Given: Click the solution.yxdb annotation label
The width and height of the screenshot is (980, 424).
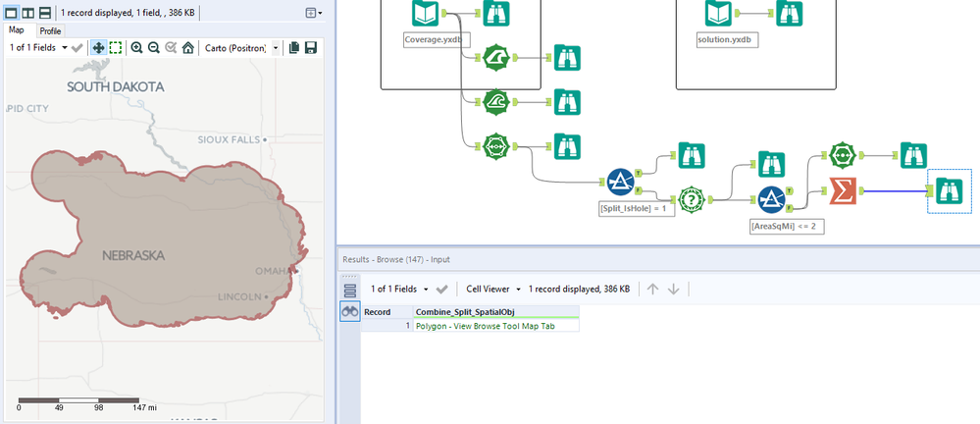Looking at the screenshot, I should (728, 40).
